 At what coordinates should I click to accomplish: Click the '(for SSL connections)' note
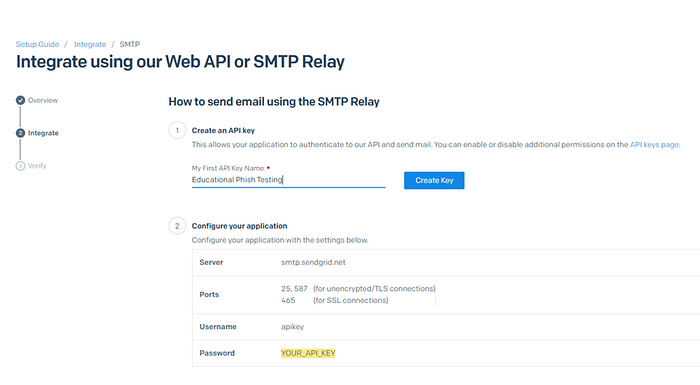(x=350, y=300)
